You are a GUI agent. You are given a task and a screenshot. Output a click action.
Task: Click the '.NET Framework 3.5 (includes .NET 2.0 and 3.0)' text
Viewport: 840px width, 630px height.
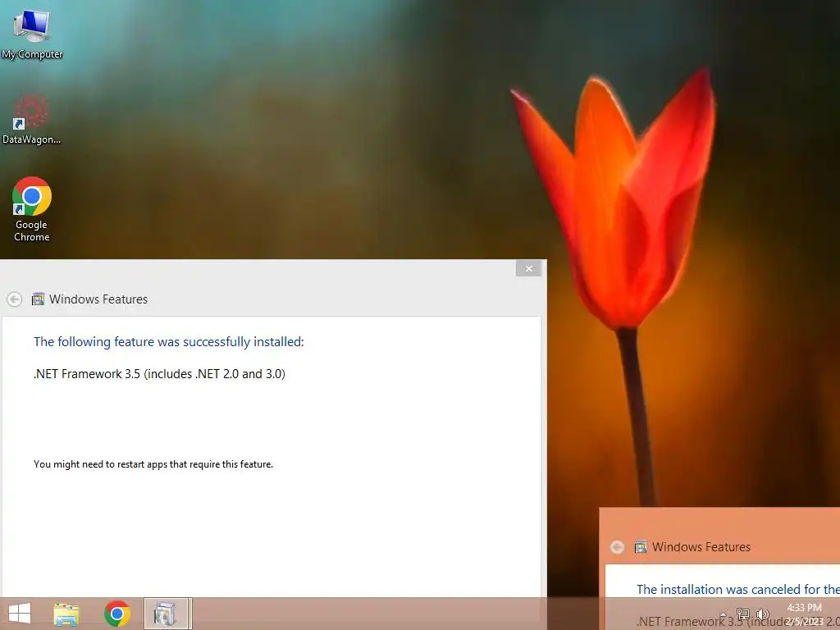(x=159, y=374)
